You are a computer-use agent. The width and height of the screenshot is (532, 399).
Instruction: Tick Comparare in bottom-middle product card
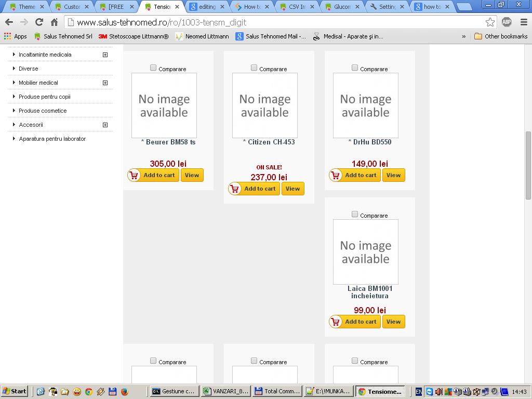(x=254, y=361)
